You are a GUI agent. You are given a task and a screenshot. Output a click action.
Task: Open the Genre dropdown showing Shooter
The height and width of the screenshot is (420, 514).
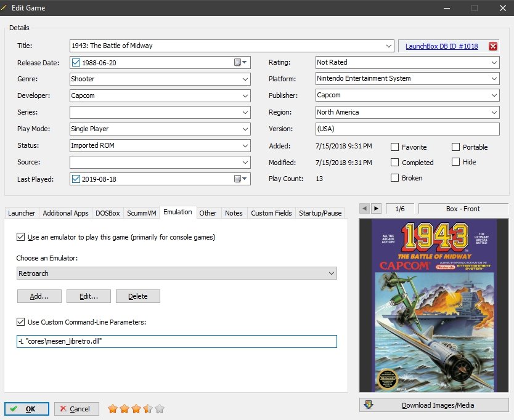(x=245, y=79)
